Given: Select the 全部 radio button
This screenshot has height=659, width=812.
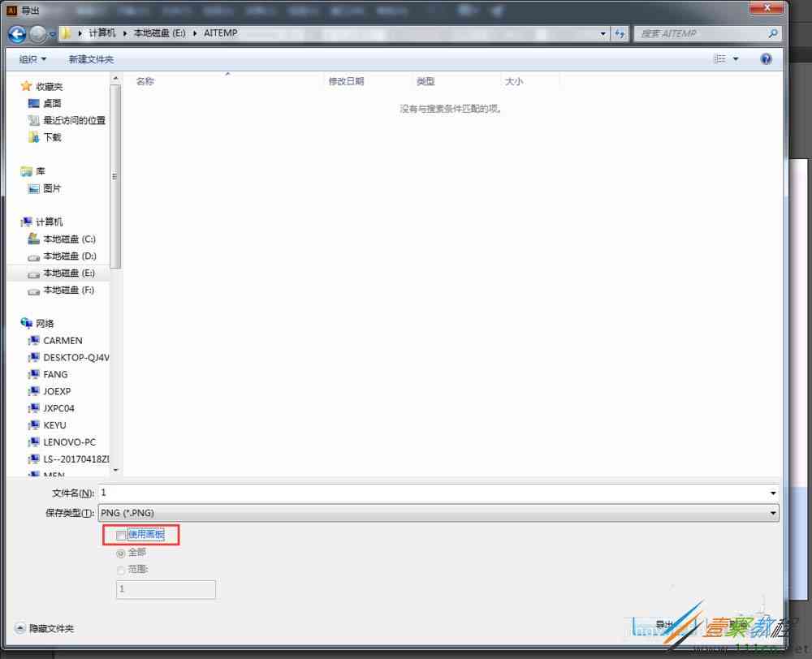Looking at the screenshot, I should [121, 553].
